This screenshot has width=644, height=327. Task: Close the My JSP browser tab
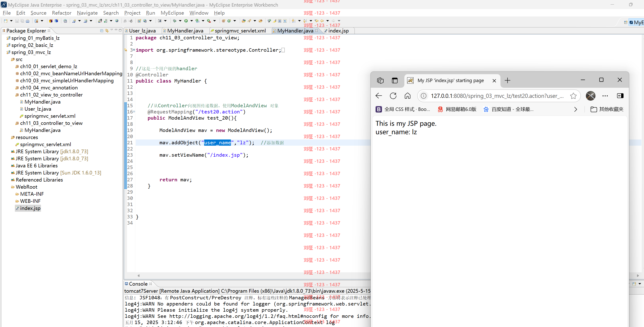tap(494, 81)
